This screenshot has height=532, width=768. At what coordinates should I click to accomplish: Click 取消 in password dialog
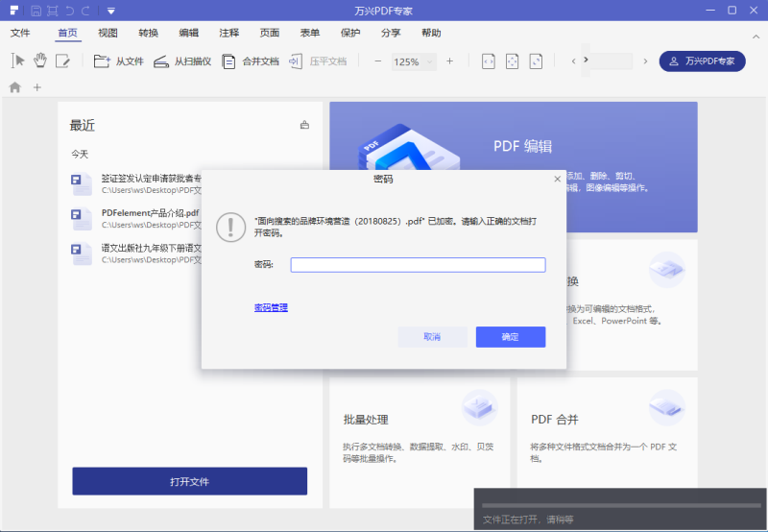coord(432,337)
